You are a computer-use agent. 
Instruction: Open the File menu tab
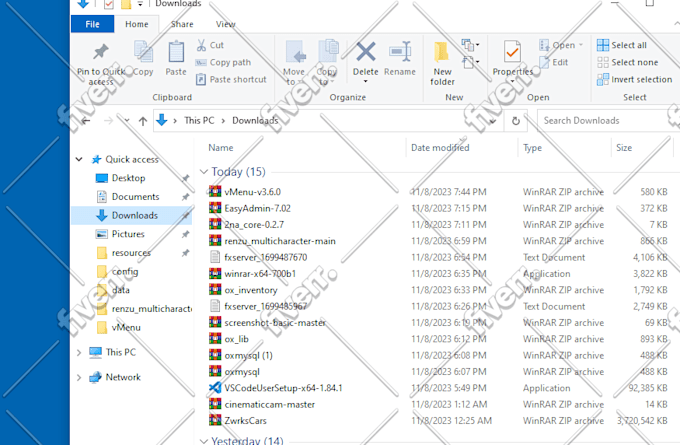click(92, 24)
